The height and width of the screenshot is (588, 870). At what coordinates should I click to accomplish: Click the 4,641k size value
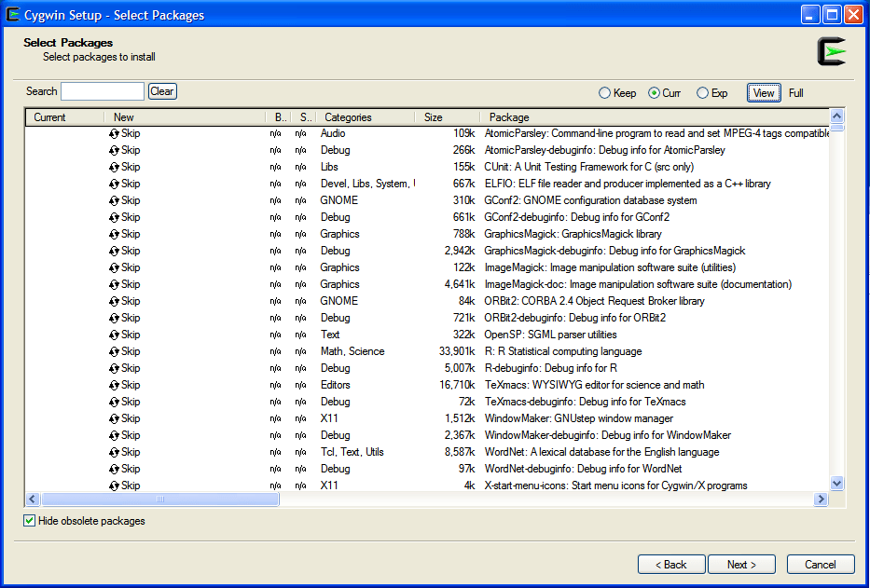click(460, 284)
